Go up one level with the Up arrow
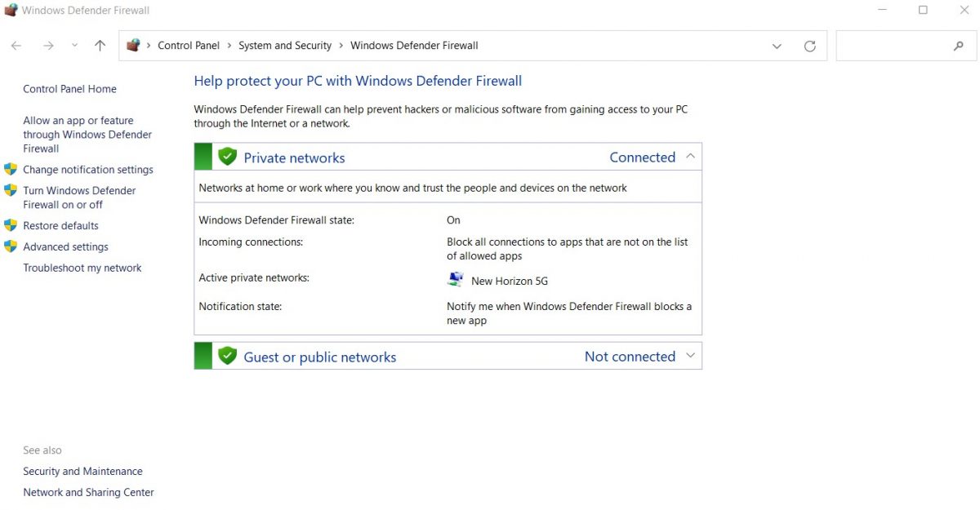 (100, 46)
